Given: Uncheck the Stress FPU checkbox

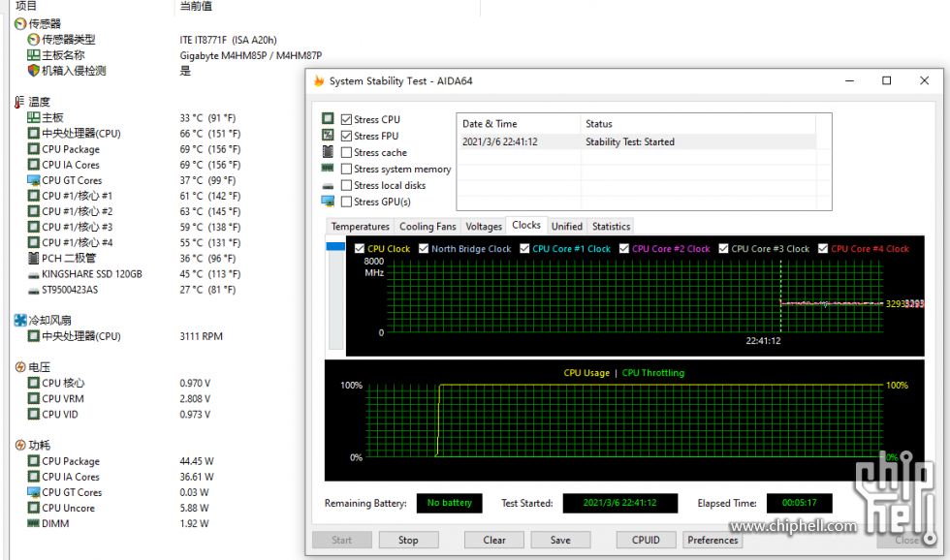Looking at the screenshot, I should point(347,137).
